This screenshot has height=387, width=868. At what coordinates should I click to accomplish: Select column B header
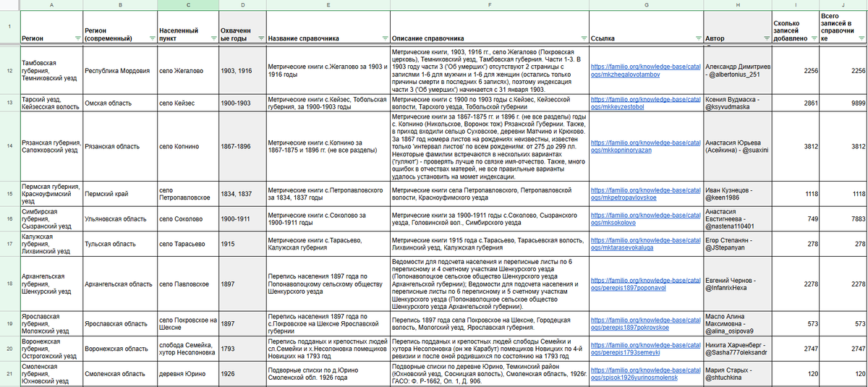point(119,5)
